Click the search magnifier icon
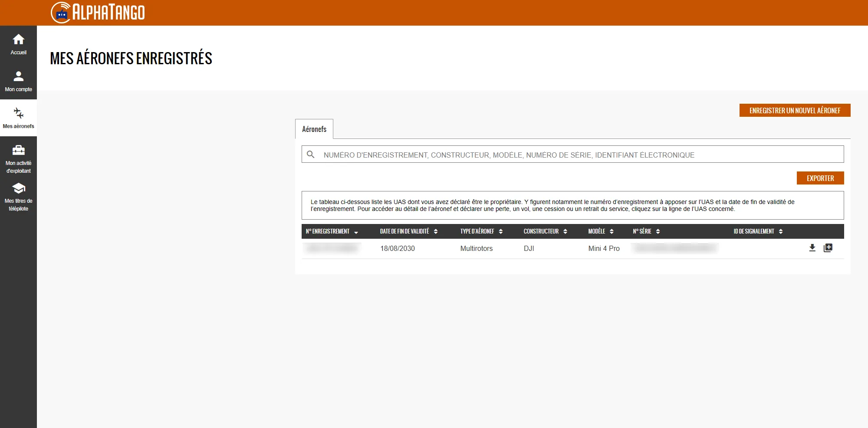This screenshot has height=428, width=868. tap(311, 155)
